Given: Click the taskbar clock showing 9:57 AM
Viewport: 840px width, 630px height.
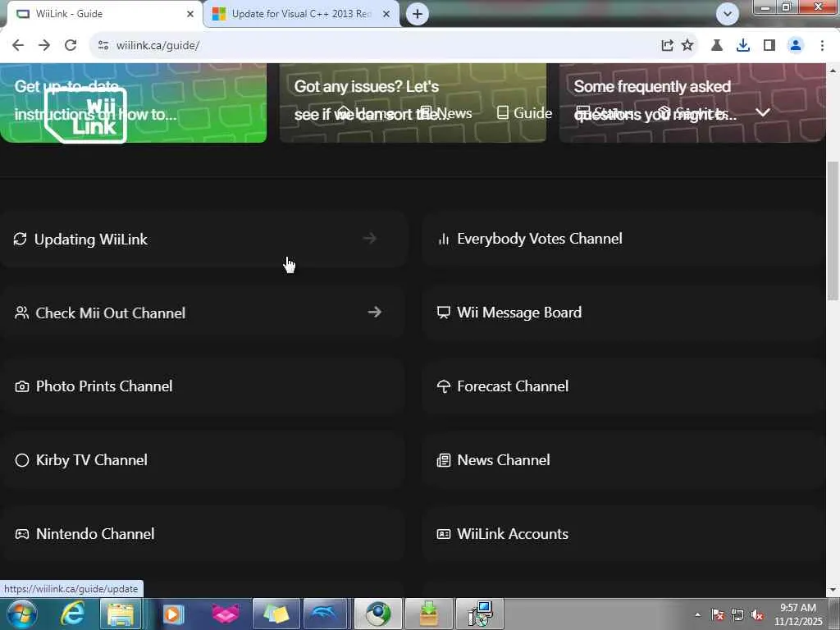Looking at the screenshot, I should point(797,614).
